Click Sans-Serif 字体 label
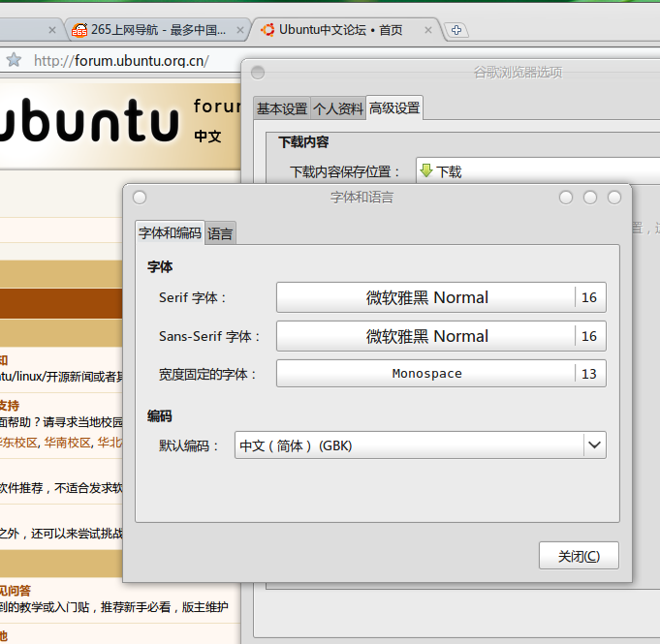Viewport: 660px width, 644px height. point(209,336)
